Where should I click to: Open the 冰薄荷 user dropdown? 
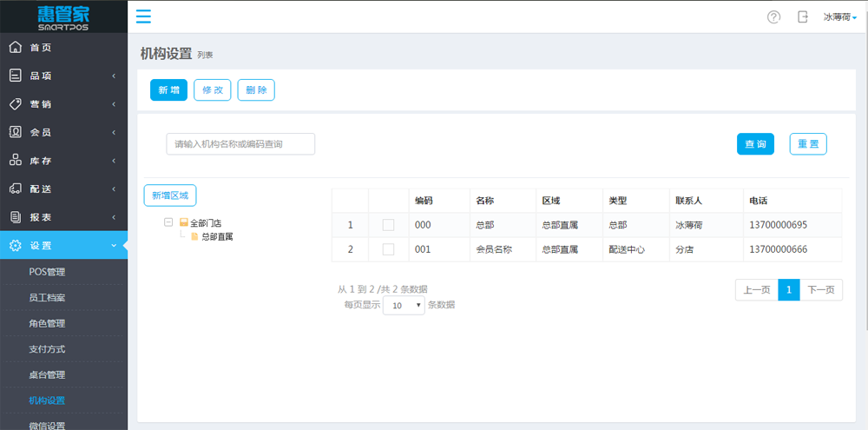840,17
